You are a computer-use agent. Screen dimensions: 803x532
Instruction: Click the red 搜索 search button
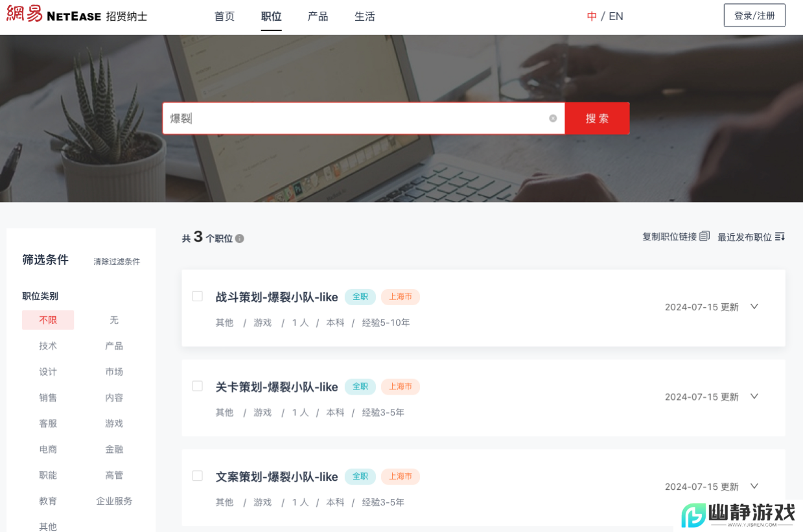pyautogui.click(x=596, y=118)
